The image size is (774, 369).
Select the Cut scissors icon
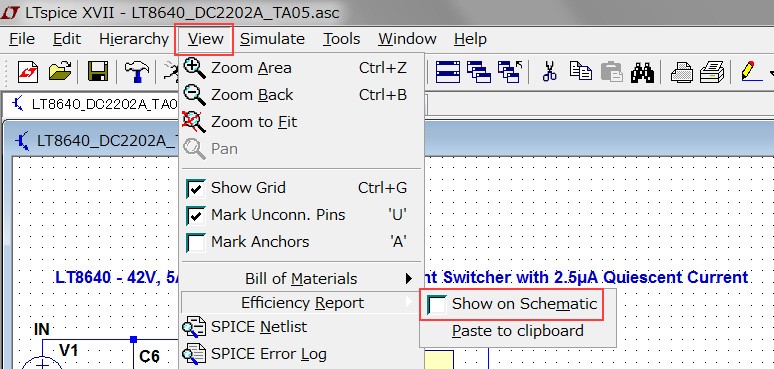tap(549, 72)
